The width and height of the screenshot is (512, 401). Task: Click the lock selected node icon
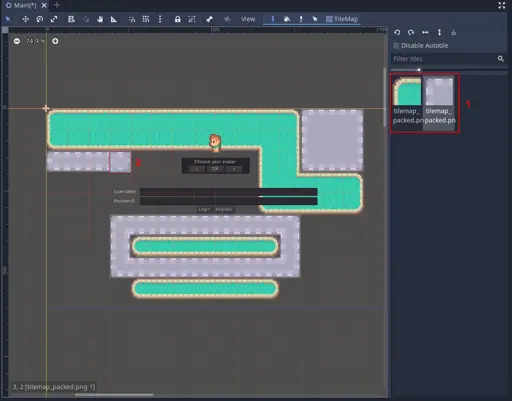click(x=178, y=19)
